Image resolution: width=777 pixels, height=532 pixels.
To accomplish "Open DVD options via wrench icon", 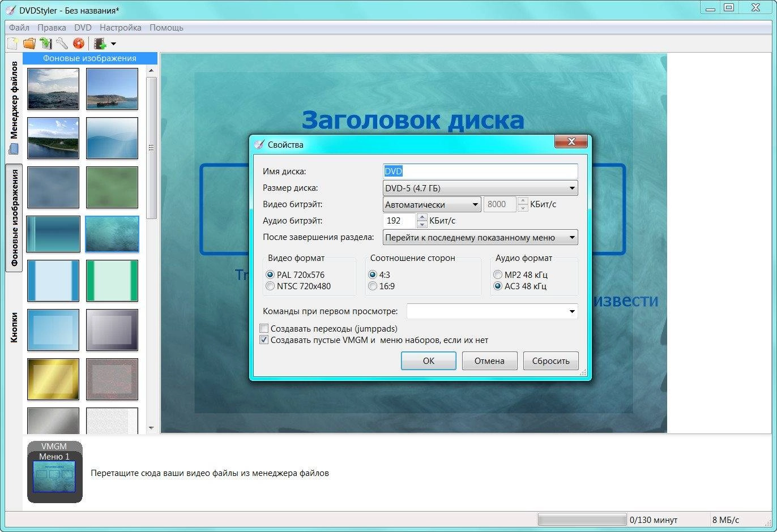I will click(62, 43).
